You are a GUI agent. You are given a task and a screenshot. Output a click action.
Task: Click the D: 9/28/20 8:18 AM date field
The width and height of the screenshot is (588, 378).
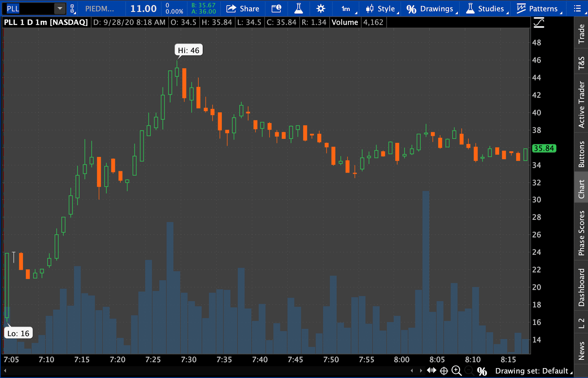(x=129, y=22)
